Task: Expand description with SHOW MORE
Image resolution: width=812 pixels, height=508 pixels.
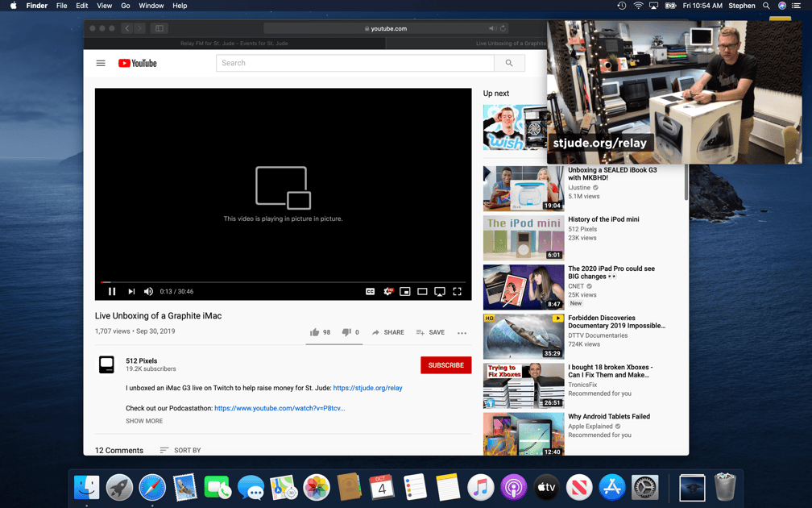Action: (144, 421)
